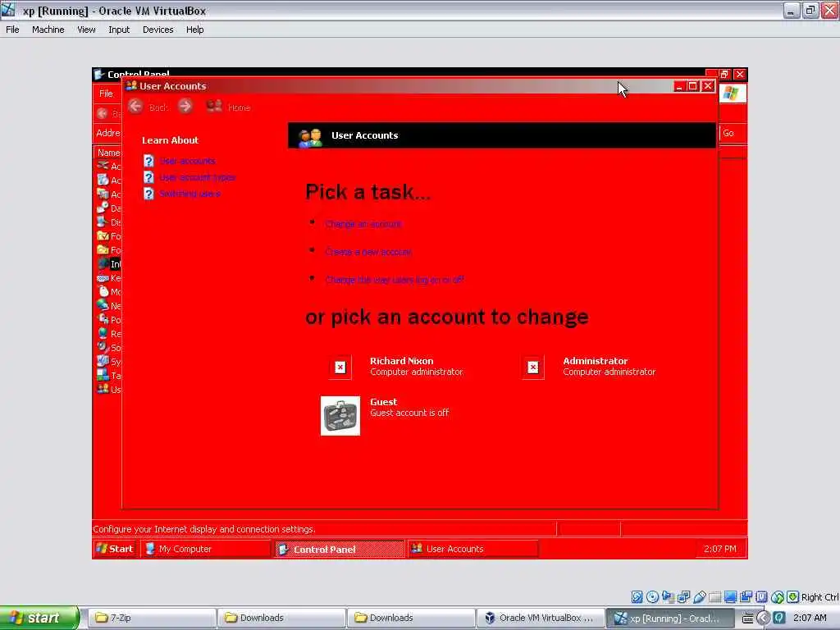Click VirtualBox shared folders status icon
This screenshot has height=630, width=840.
[x=714, y=597]
